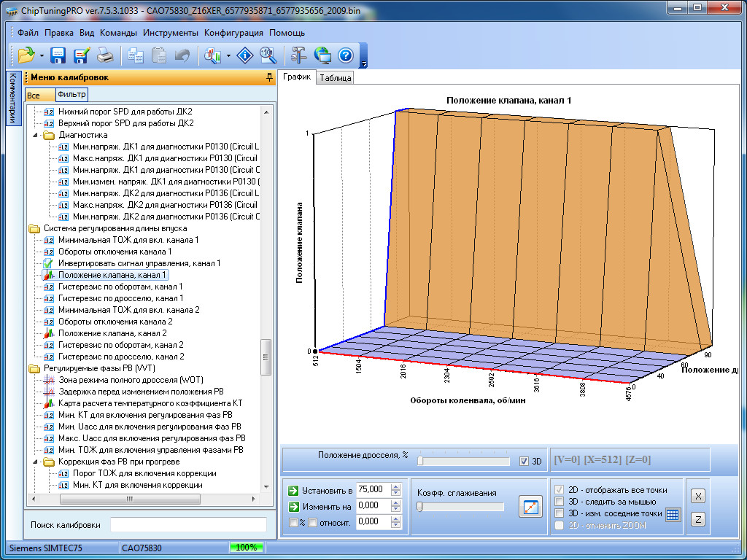This screenshot has width=747, height=560.
Task: Open settings with hammer and wrench icon
Action: [x=298, y=55]
